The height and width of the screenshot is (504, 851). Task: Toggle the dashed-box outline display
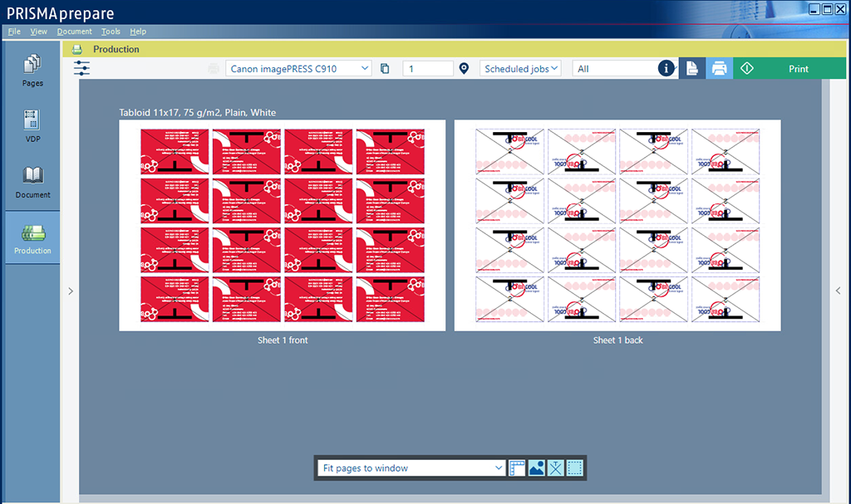[575, 467]
